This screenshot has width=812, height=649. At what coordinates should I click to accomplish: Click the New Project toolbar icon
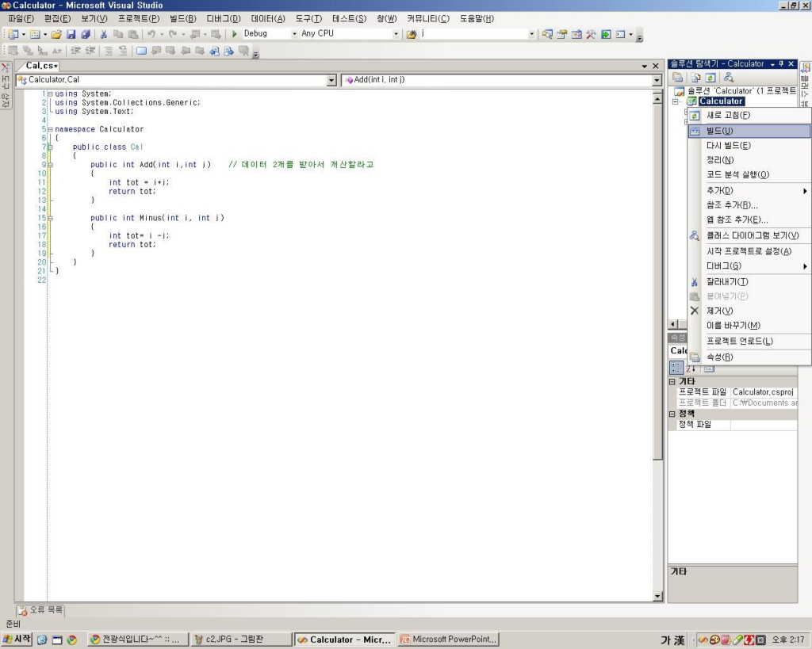13,34
